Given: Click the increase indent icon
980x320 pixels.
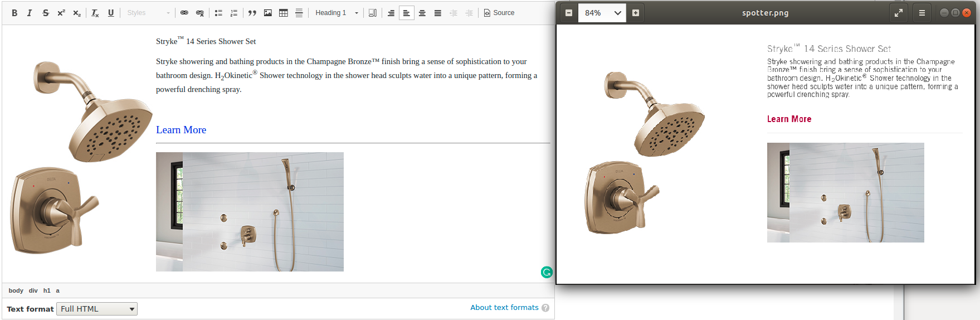Looking at the screenshot, I should click(x=469, y=13).
